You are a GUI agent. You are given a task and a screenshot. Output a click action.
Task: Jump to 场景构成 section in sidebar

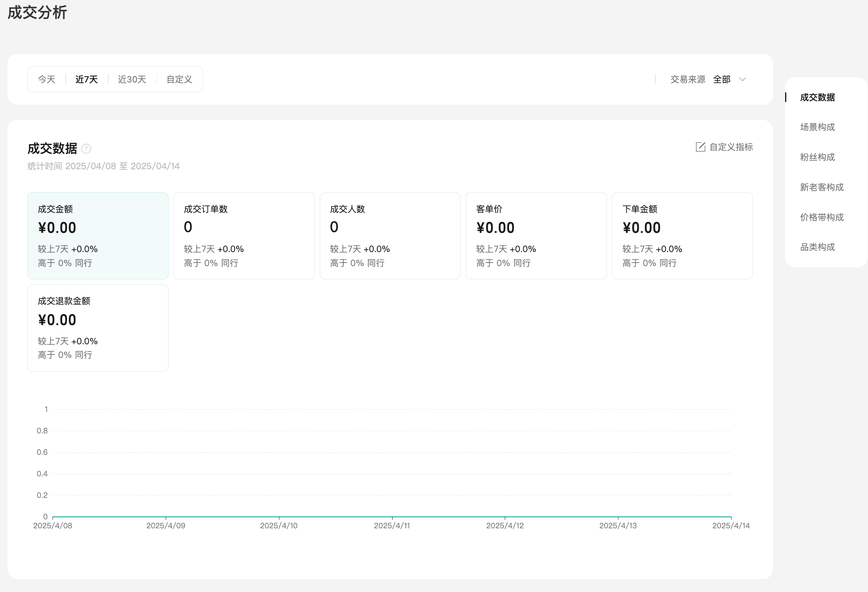tap(817, 127)
